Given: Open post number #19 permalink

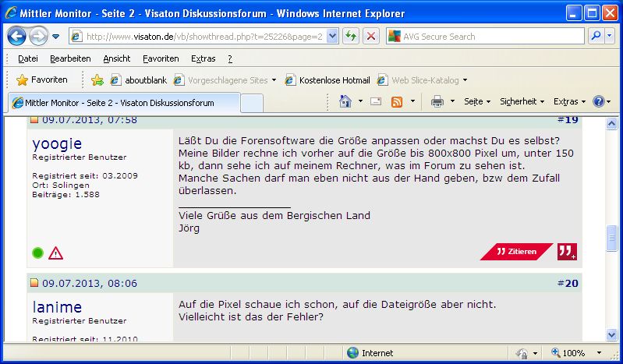Looking at the screenshot, I should coord(568,119).
